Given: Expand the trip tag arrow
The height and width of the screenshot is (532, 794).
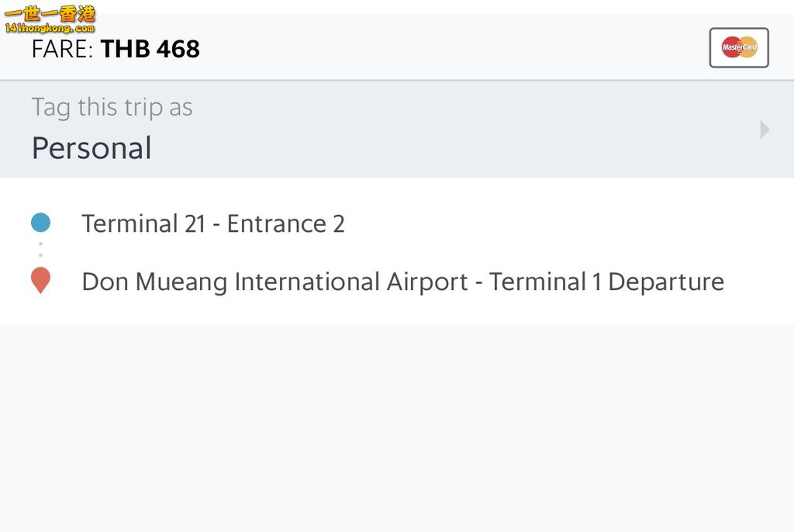Looking at the screenshot, I should point(765,130).
